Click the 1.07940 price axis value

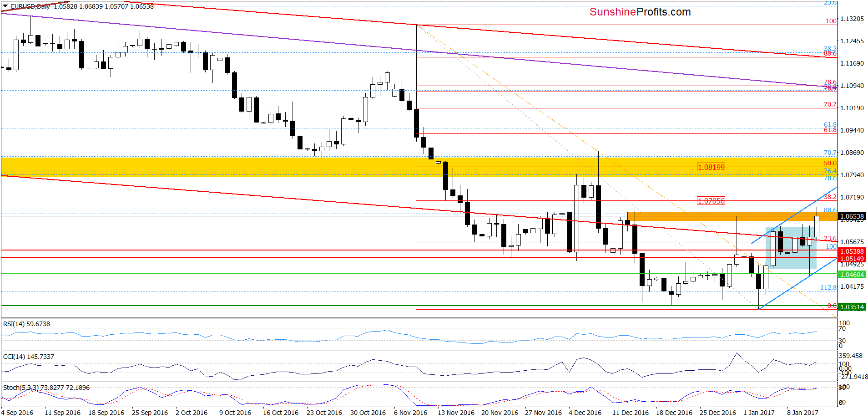point(852,175)
